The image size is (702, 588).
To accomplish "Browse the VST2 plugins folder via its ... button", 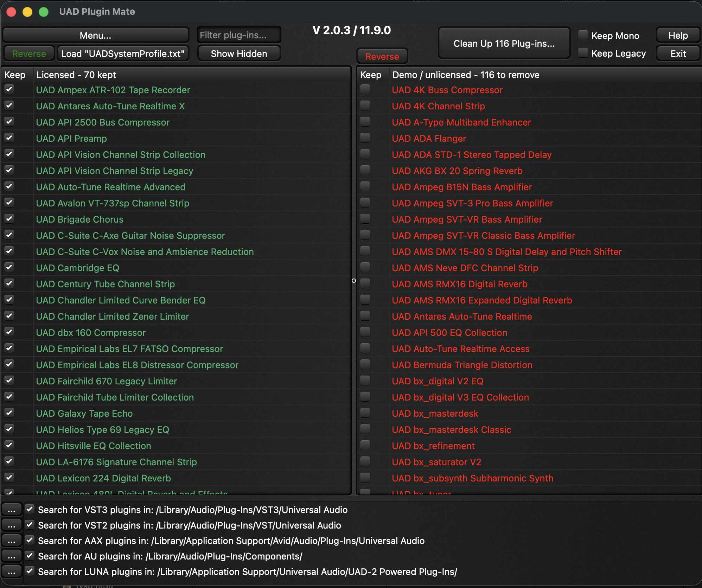I will tap(12, 525).
